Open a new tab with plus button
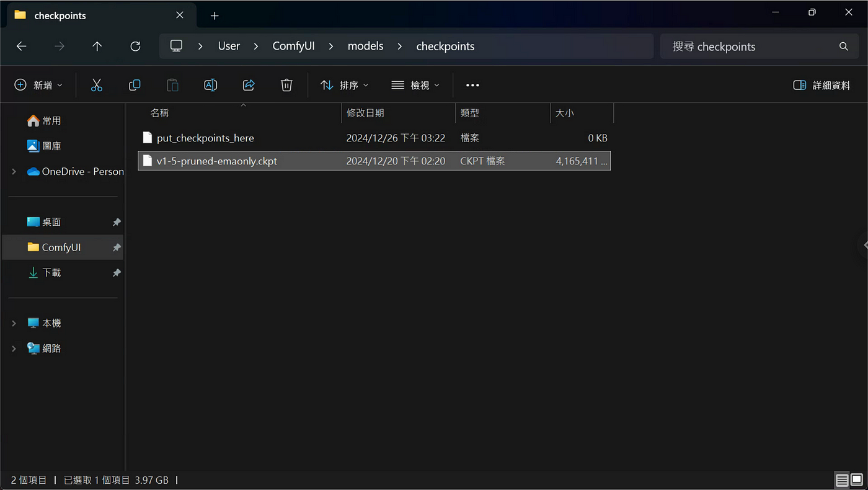This screenshot has height=490, width=868. point(215,16)
